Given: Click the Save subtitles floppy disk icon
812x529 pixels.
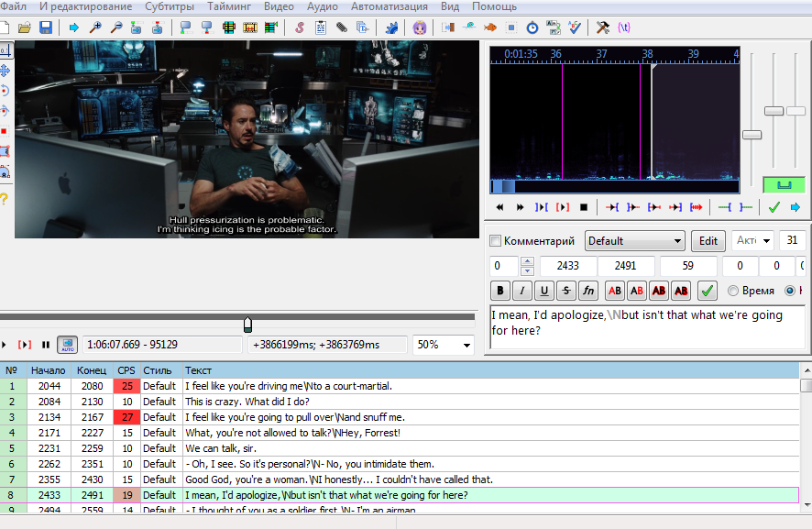Looking at the screenshot, I should pyautogui.click(x=45, y=28).
